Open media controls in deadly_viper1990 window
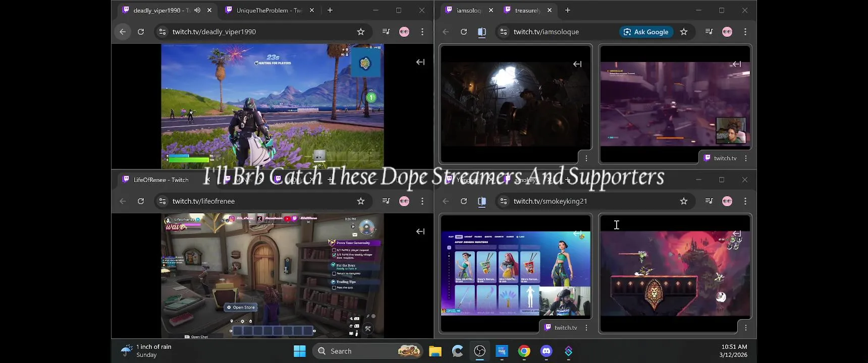Image resolution: width=868 pixels, height=363 pixels. coord(386,32)
